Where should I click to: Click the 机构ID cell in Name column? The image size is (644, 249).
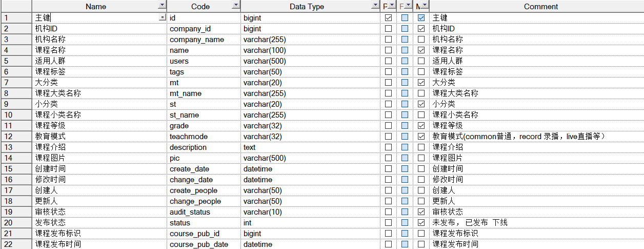[x=100, y=29]
